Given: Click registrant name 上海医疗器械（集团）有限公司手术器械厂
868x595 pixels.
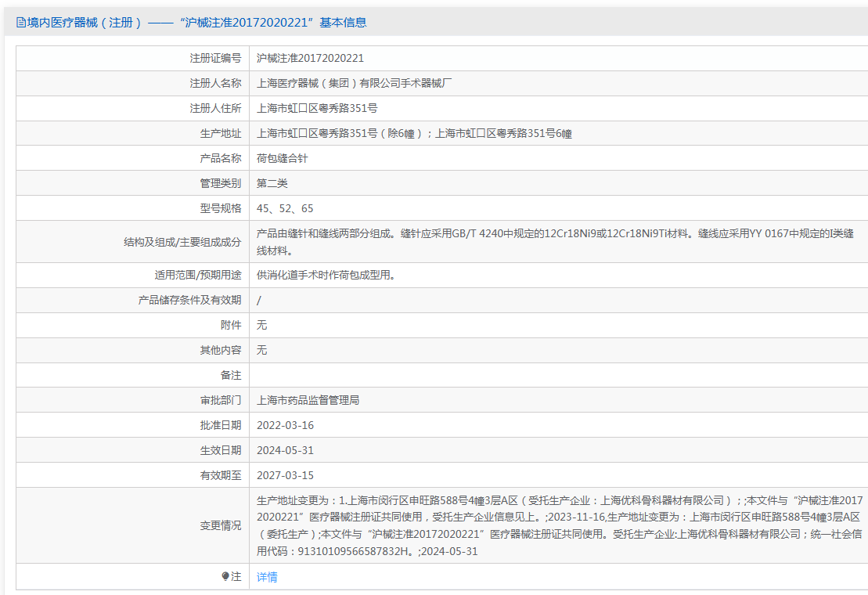Looking at the screenshot, I should click(355, 83).
